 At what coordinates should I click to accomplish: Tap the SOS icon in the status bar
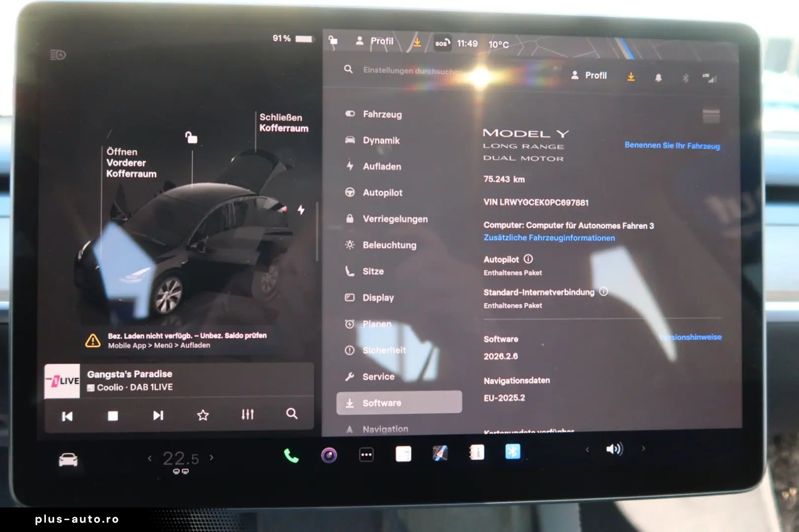point(442,43)
